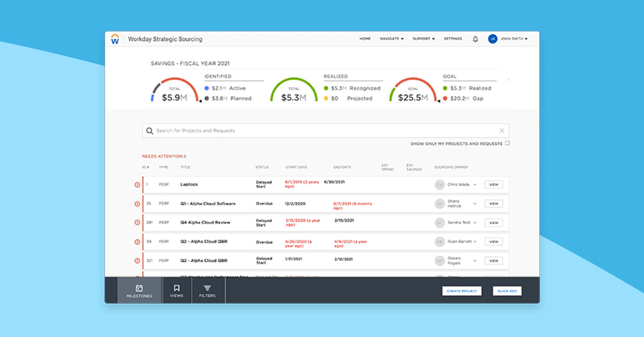The width and height of the screenshot is (644, 337).
Task: Click inside the Search for Projects field
Action: 268,130
